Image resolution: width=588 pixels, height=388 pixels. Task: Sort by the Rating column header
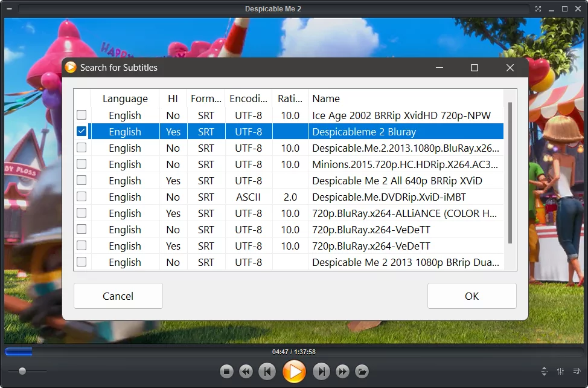point(290,99)
